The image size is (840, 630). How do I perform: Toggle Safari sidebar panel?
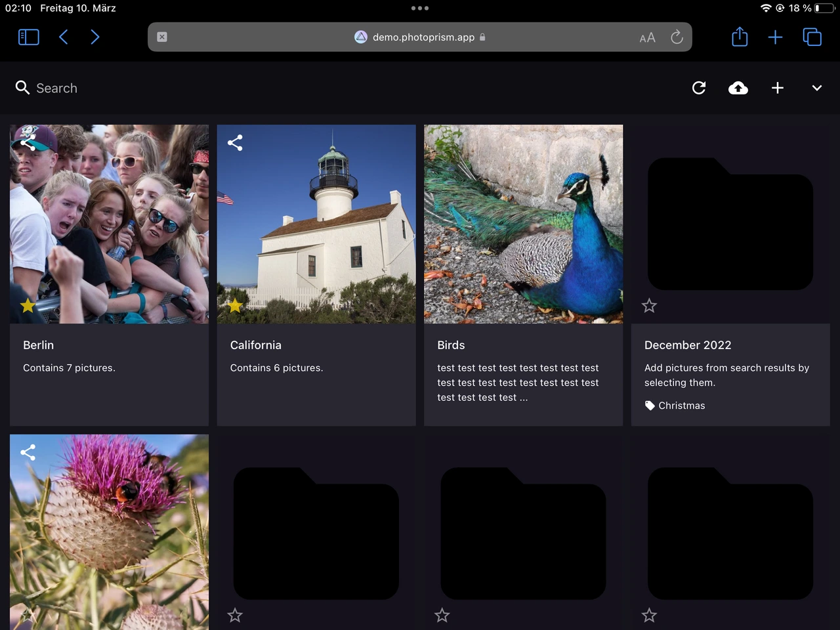tap(29, 37)
